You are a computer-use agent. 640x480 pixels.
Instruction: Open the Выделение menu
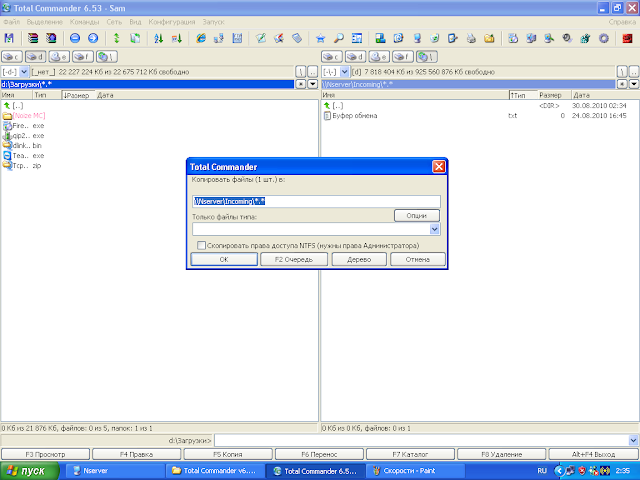point(45,22)
